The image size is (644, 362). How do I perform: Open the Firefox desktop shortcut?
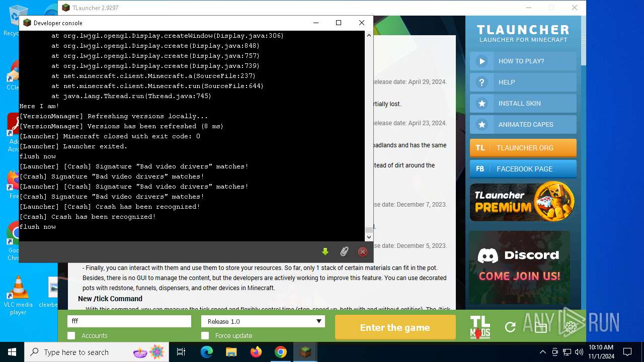click(x=14, y=184)
